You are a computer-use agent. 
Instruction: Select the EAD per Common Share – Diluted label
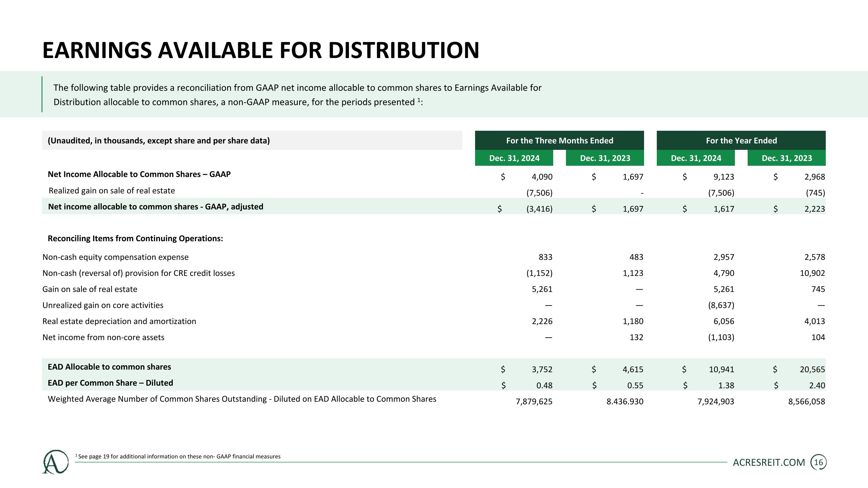(x=110, y=383)
